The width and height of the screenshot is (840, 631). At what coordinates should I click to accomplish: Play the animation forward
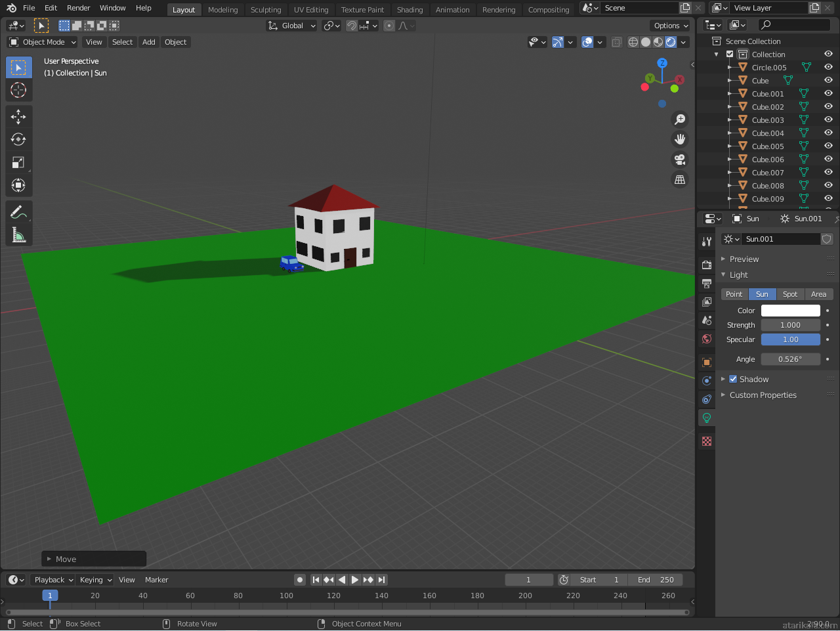pyautogui.click(x=355, y=580)
